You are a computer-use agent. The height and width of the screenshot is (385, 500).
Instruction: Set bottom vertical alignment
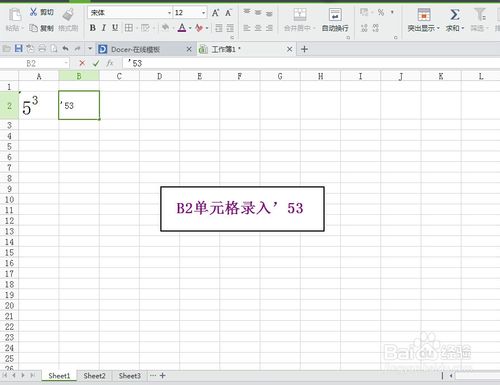269,13
